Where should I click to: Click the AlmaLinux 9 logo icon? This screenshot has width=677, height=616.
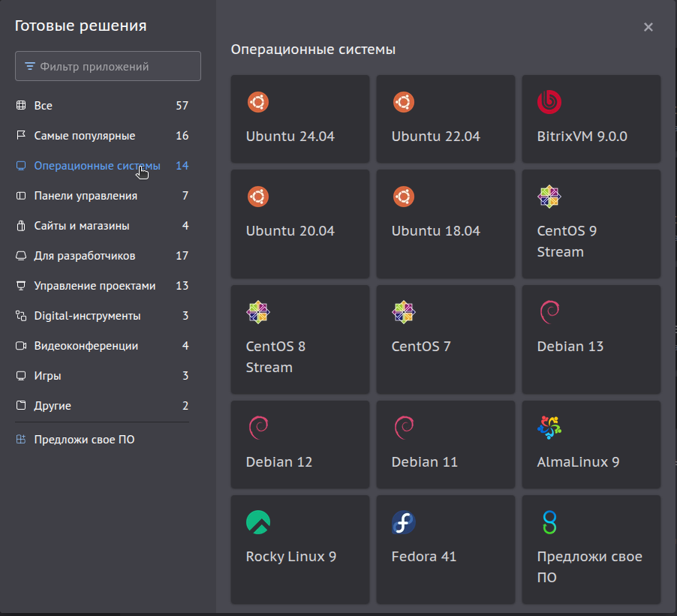pos(549,428)
